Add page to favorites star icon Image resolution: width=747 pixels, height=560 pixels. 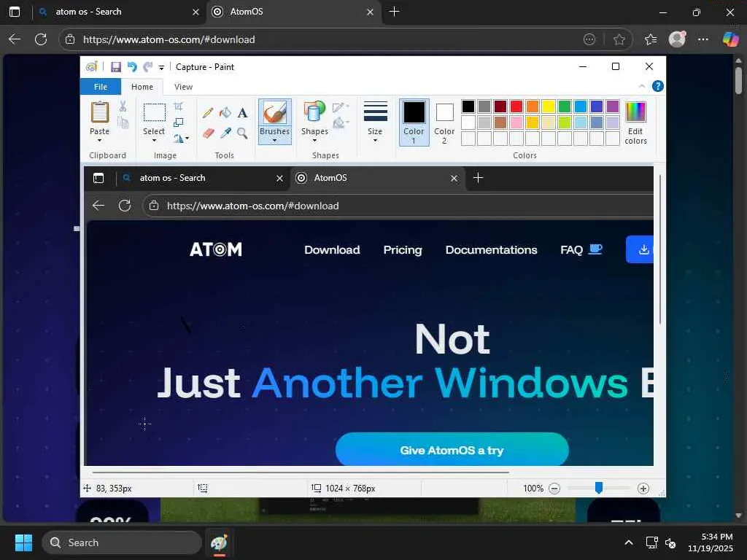[619, 39]
